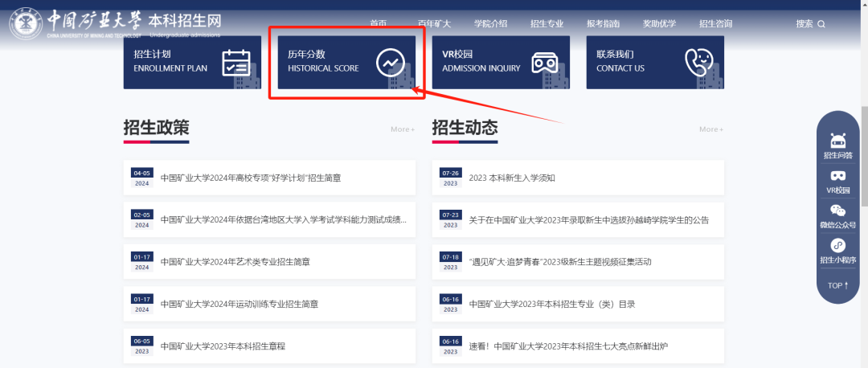
Task: Click the VR校园 goggles icon in sidebar
Action: tap(838, 176)
